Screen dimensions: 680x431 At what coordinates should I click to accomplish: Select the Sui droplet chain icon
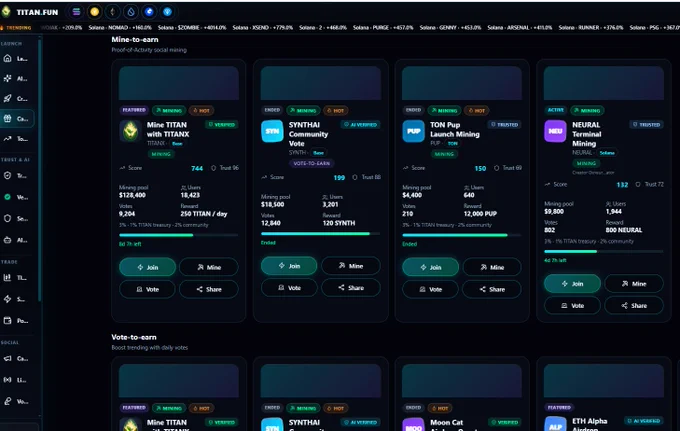131,12
